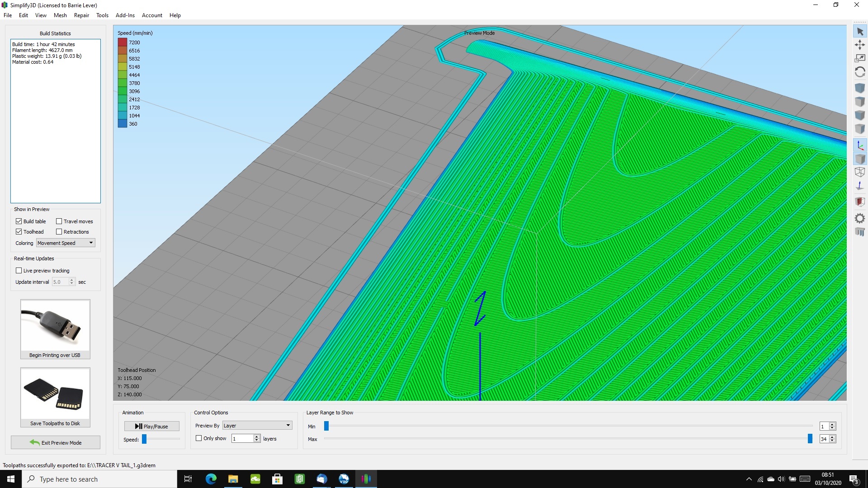Toggle the coordinate axes display icon
The height and width of the screenshot is (488, 868).
pos(860,145)
